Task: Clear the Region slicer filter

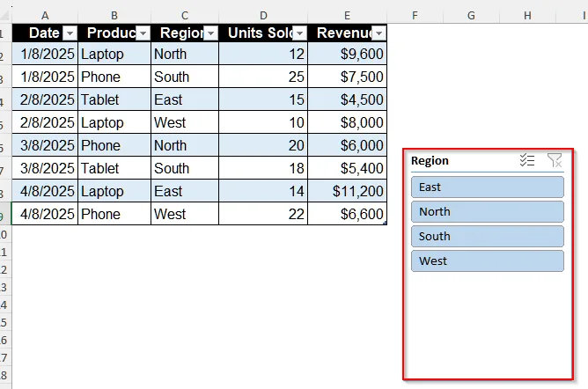Action: (555, 160)
